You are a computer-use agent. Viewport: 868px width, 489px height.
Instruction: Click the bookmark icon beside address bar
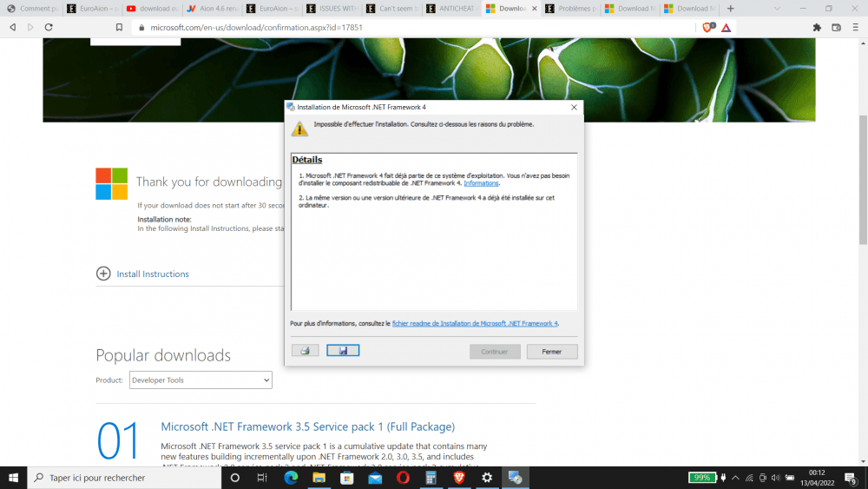pos(119,27)
